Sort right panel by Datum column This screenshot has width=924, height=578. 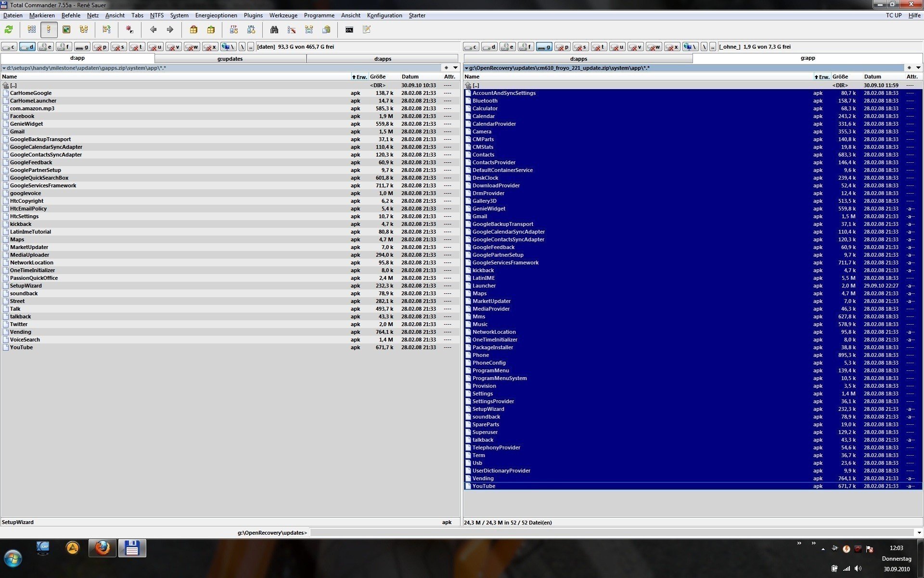[884, 77]
